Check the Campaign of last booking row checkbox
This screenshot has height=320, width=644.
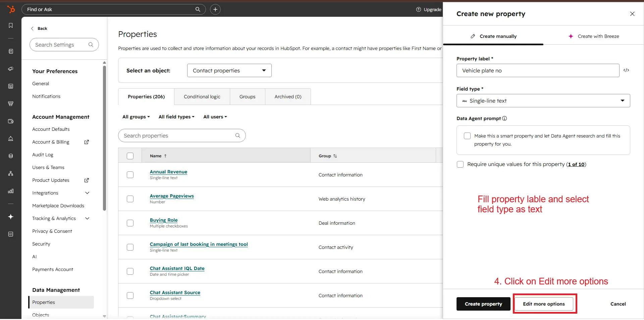coord(130,247)
